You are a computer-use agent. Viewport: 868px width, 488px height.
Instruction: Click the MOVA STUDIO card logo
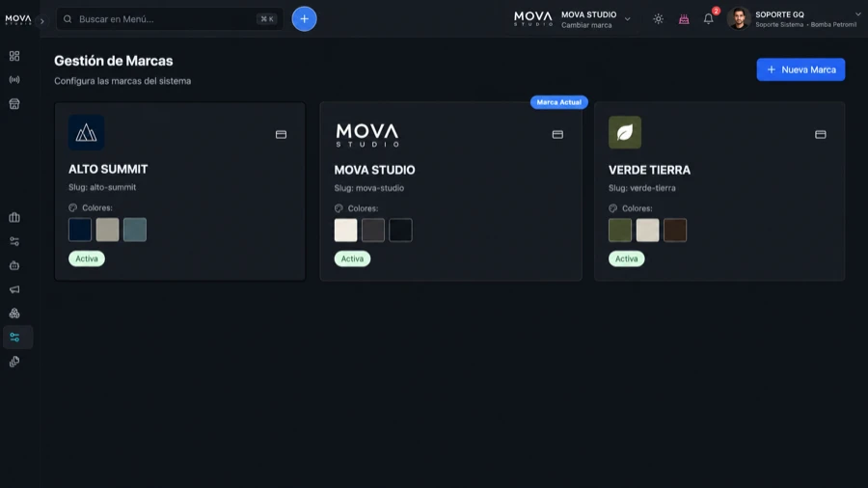point(367,135)
